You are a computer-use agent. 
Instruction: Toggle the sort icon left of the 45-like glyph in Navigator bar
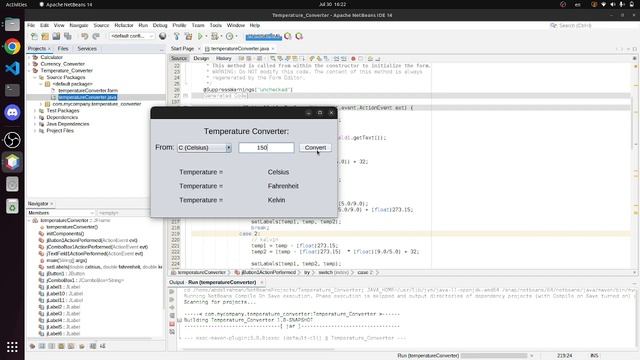pos(93,346)
